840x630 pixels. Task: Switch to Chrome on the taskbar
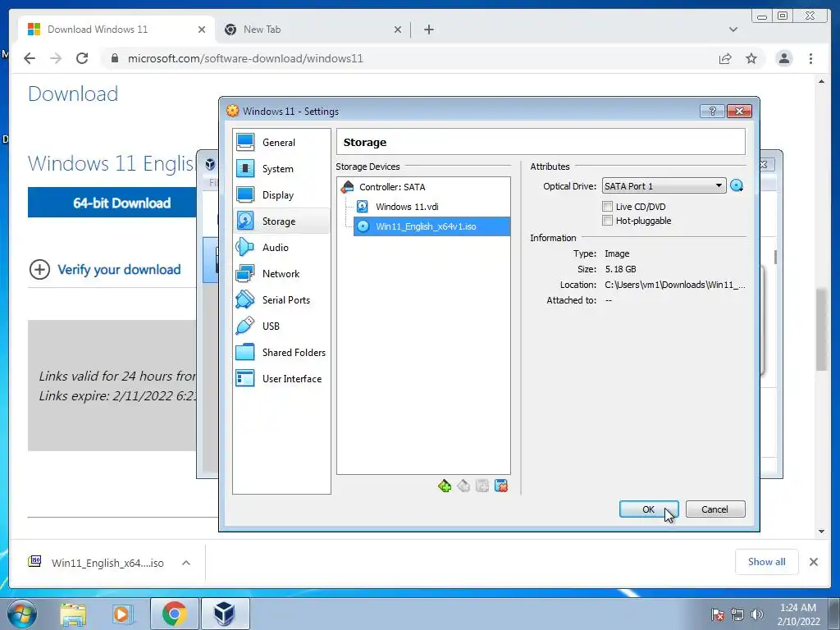point(175,614)
